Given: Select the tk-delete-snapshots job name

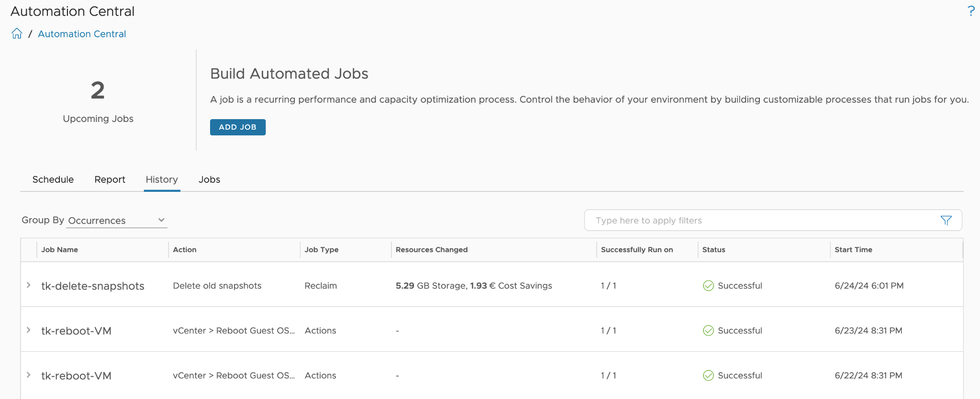Looking at the screenshot, I should pos(93,286).
